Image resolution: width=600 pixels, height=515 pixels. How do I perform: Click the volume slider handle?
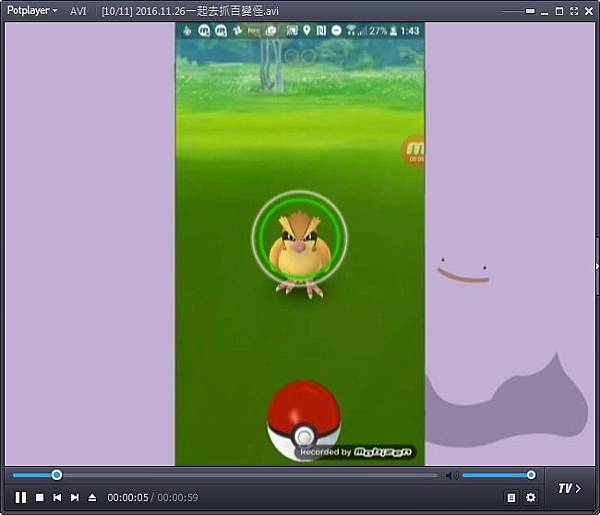click(531, 475)
